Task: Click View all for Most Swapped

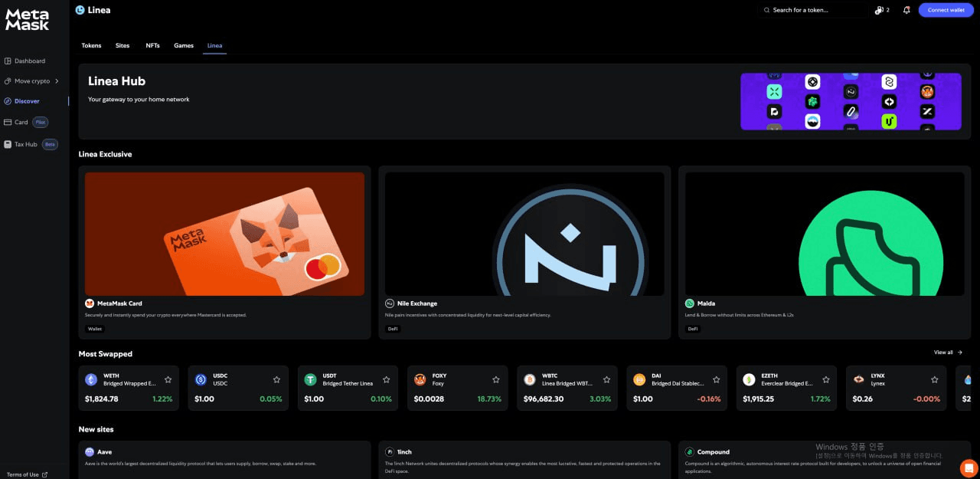Action: (948, 353)
